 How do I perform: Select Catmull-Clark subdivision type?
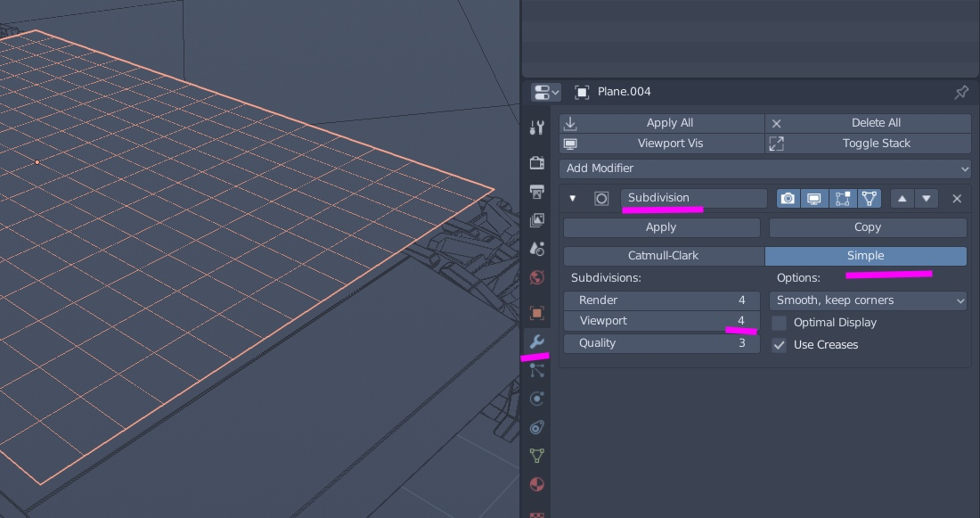[664, 255]
